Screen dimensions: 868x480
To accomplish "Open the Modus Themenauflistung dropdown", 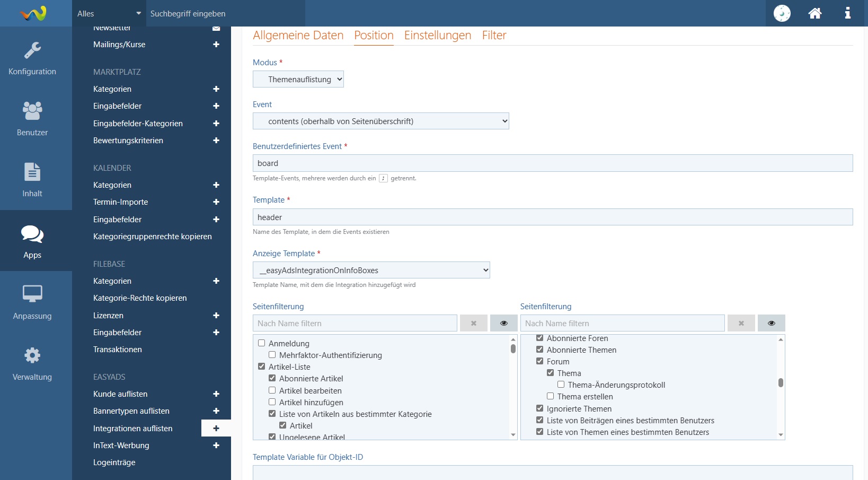I will coord(298,79).
